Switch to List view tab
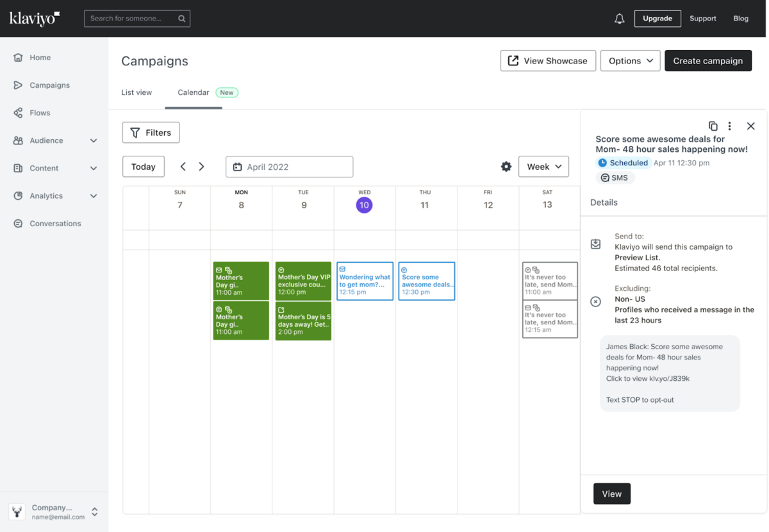 tap(136, 92)
